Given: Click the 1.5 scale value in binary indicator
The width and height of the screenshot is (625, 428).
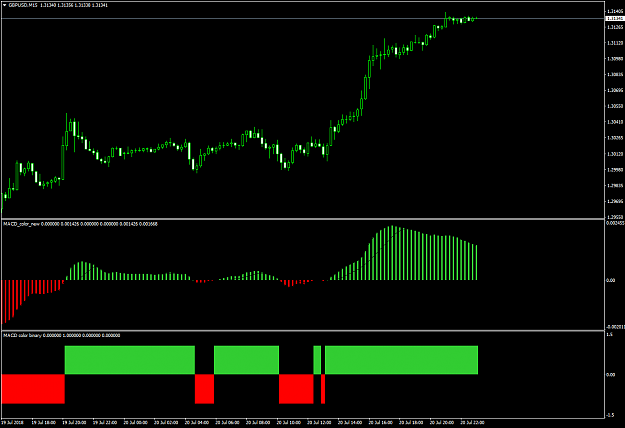Looking at the screenshot, I should [x=609, y=335].
